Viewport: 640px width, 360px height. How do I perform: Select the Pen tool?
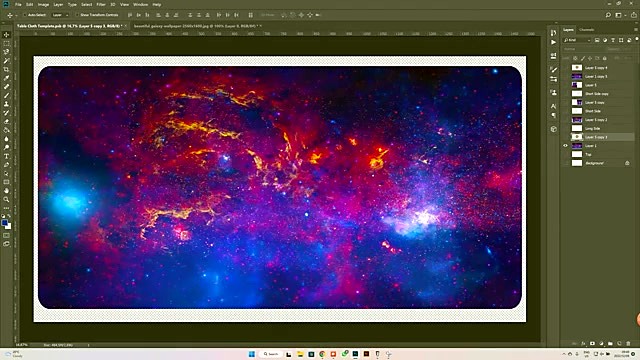click(x=6, y=165)
